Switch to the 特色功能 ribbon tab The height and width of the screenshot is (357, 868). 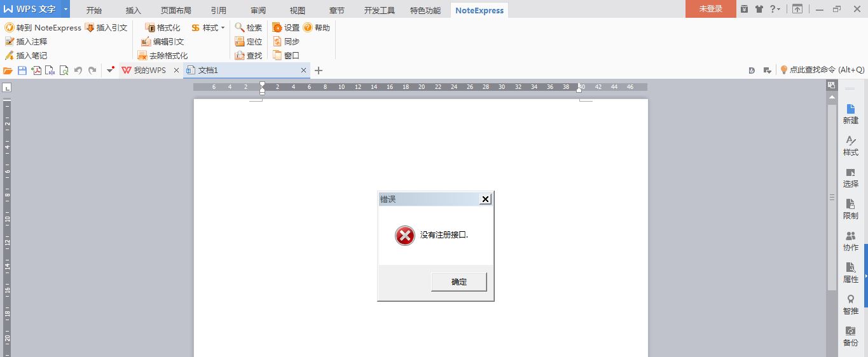pyautogui.click(x=425, y=10)
